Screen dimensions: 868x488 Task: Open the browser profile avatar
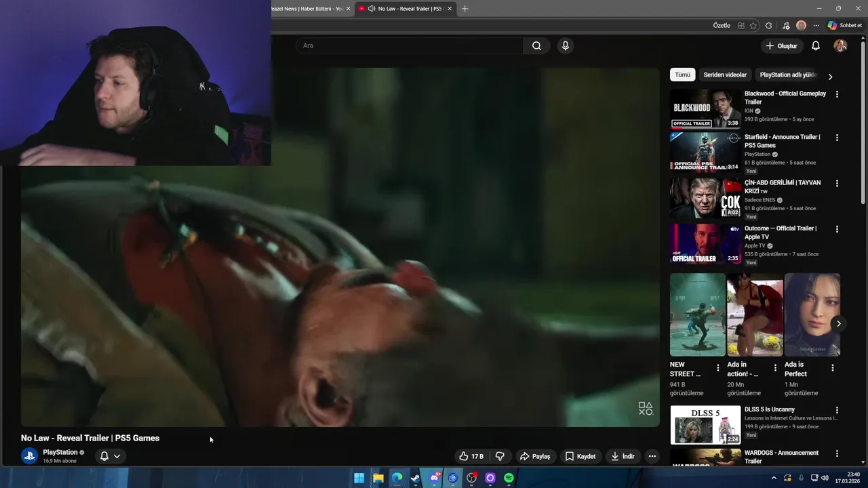point(801,26)
